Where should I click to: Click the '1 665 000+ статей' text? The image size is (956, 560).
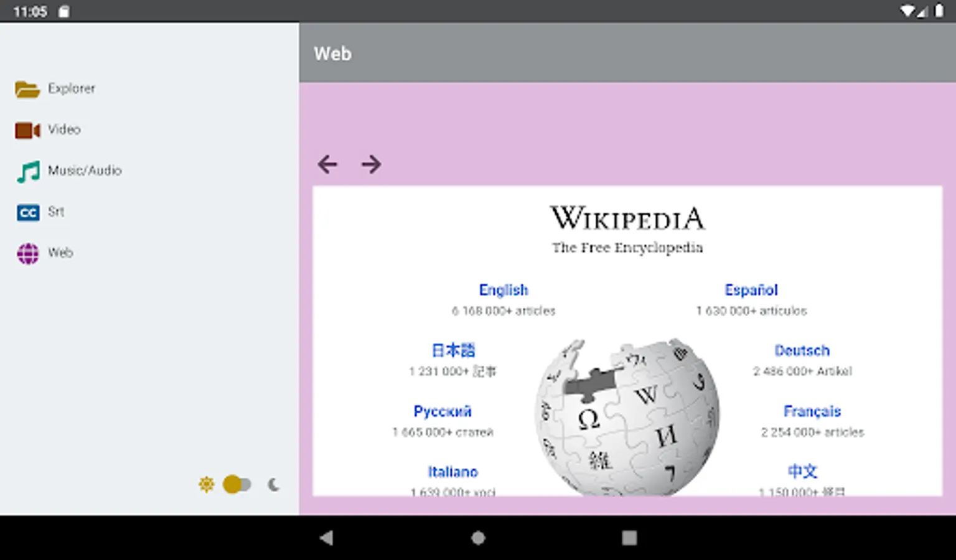click(x=443, y=432)
